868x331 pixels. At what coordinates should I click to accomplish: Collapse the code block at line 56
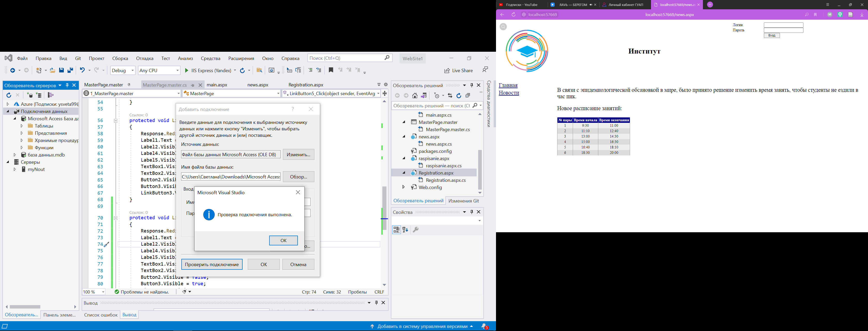coord(115,121)
